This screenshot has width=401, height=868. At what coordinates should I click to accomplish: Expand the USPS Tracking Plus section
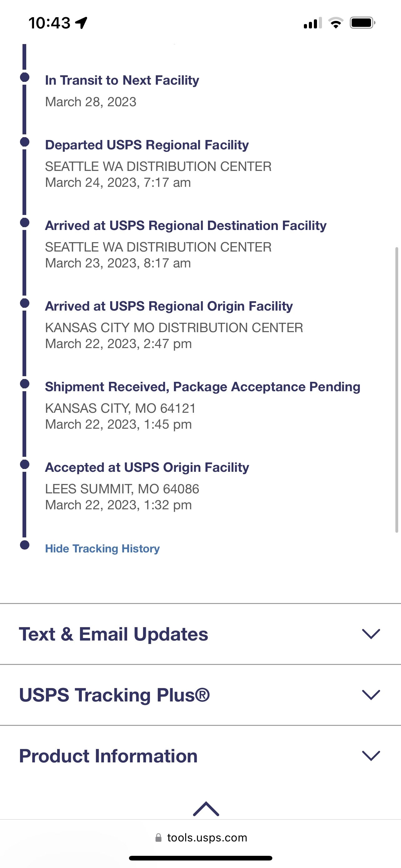371,695
